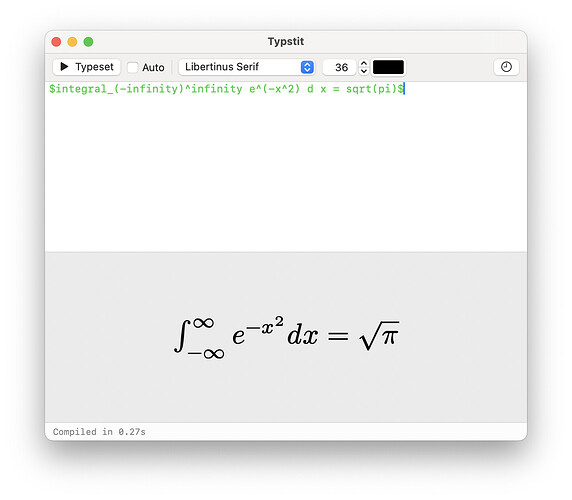Open the history clock icon
Screen dimensions: 572x500
tap(506, 67)
